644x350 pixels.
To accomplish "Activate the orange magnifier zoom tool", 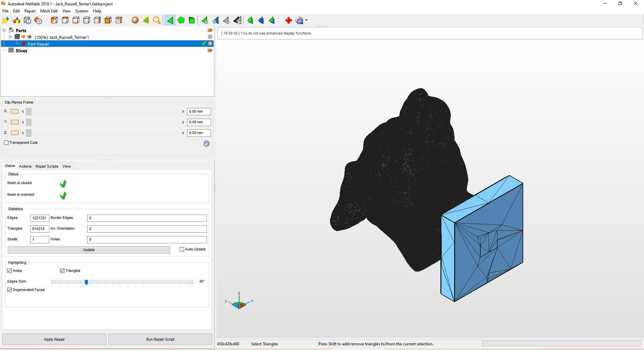I will point(157,20).
